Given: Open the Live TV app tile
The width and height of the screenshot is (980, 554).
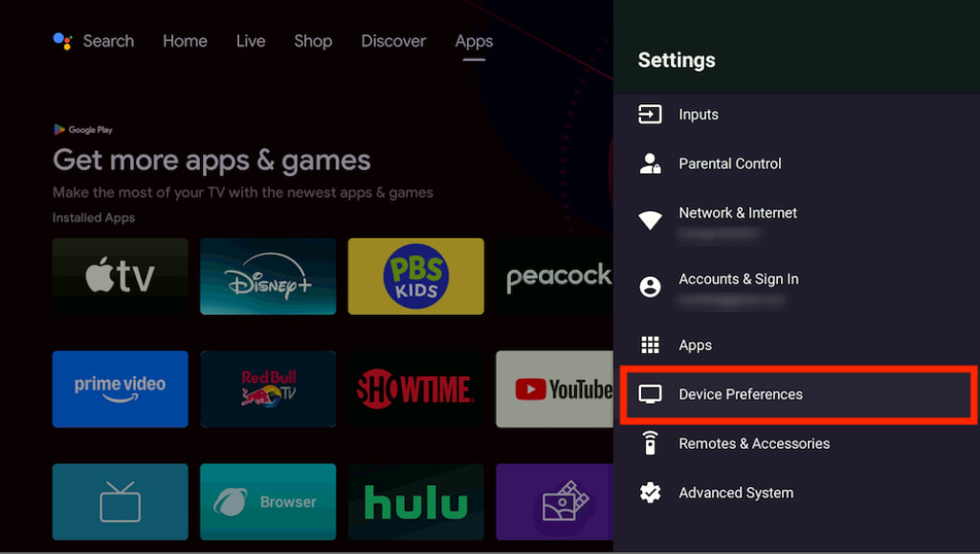Looking at the screenshot, I should (x=120, y=501).
